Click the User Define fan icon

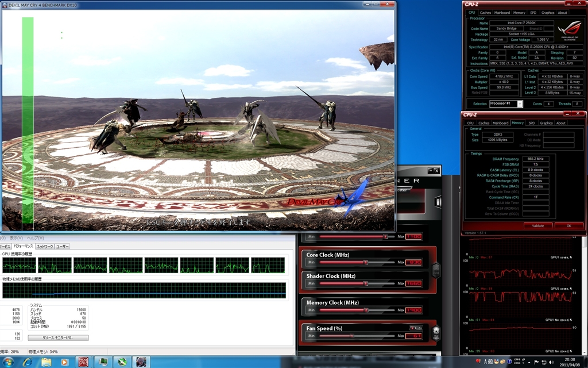tap(436, 333)
